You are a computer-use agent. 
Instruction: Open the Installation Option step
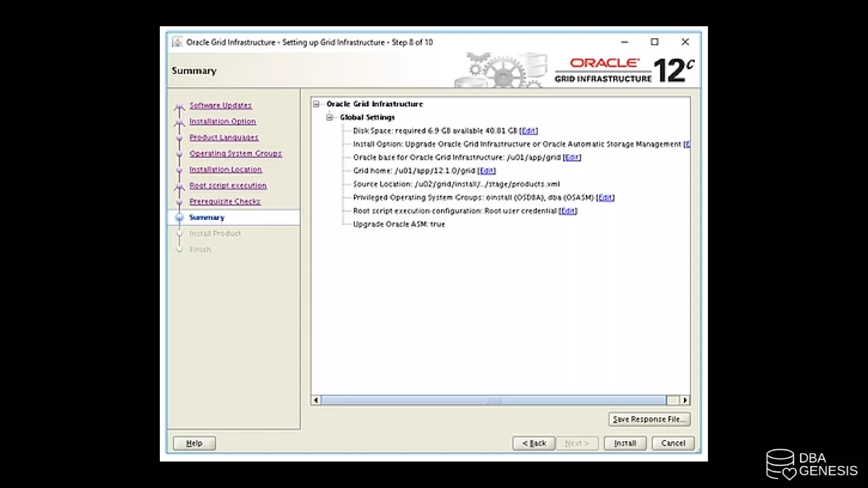(x=223, y=121)
